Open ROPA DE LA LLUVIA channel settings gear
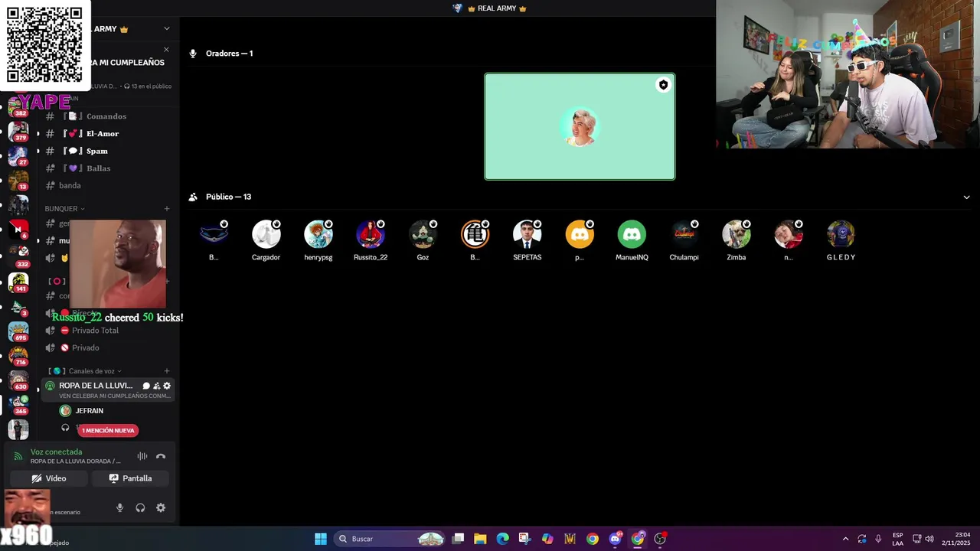 [x=167, y=386]
